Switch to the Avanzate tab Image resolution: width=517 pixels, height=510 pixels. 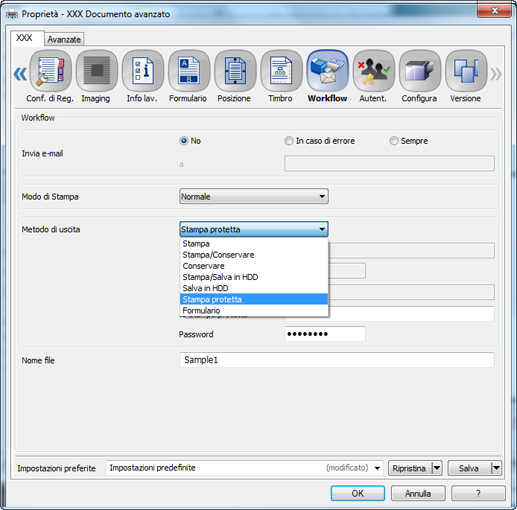(64, 39)
